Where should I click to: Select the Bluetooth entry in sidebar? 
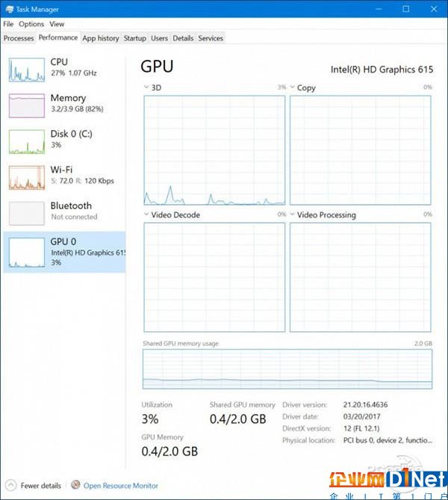click(64, 213)
